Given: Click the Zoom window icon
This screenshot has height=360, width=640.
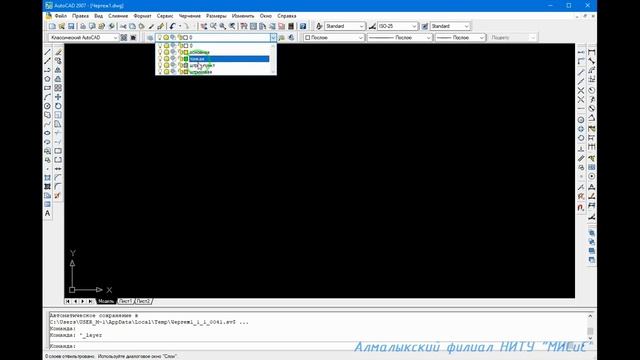Looking at the screenshot, I should pyautogui.click(x=222, y=26).
